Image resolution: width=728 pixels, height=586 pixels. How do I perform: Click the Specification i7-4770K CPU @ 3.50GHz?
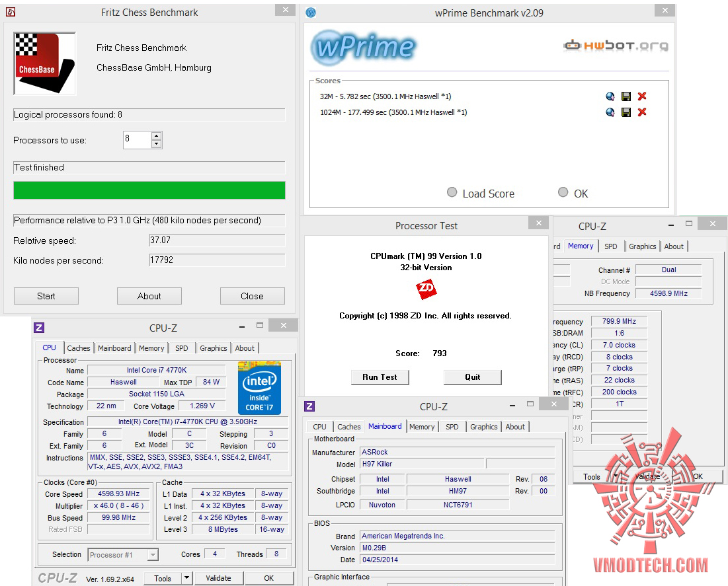[x=188, y=421]
